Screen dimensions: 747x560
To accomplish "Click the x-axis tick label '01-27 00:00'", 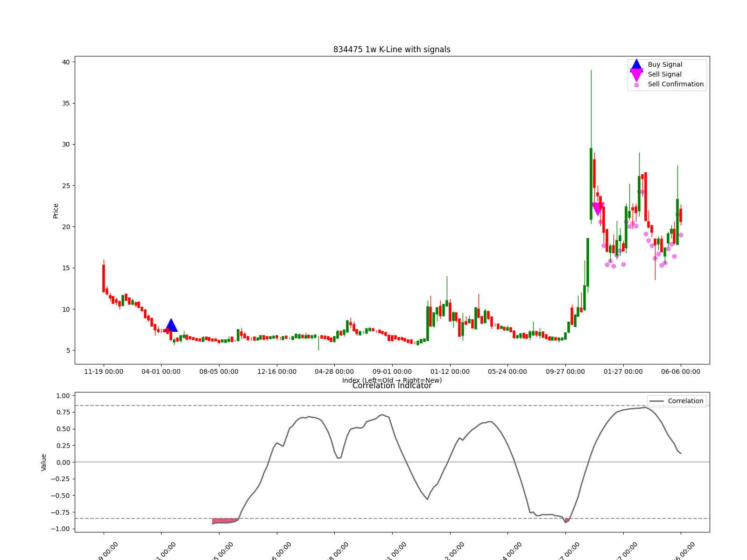I will 623,372.
